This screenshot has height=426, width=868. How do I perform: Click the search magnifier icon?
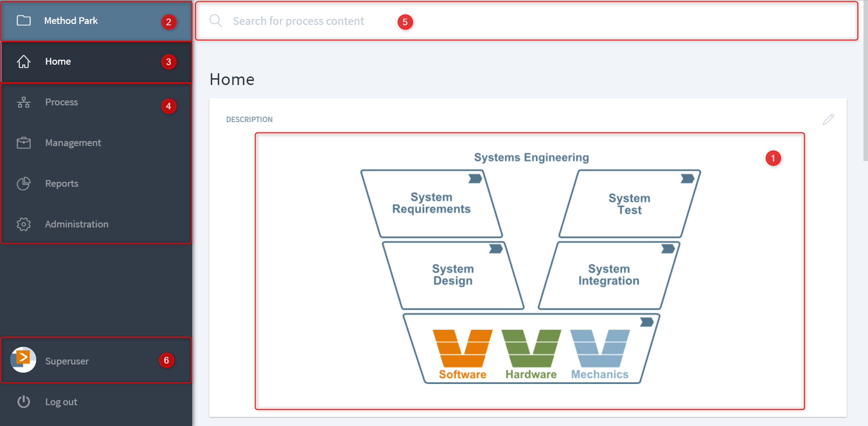pos(216,21)
